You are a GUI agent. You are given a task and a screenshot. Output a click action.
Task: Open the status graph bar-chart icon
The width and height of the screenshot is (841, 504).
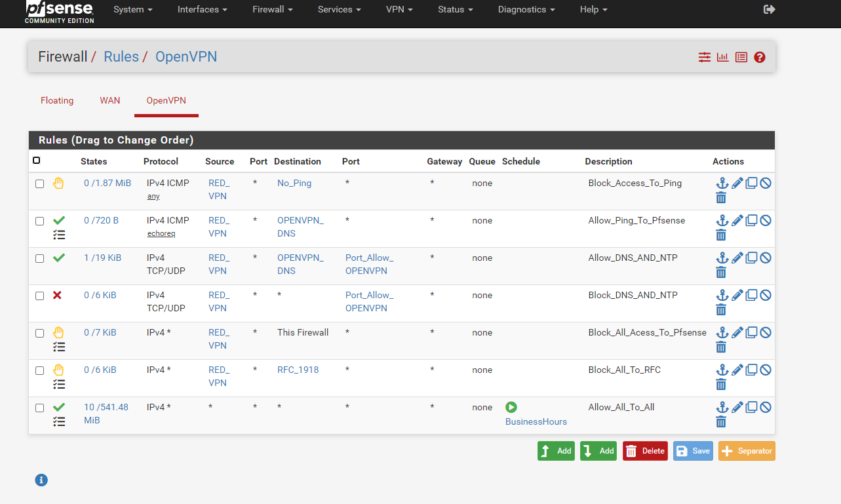tap(723, 57)
